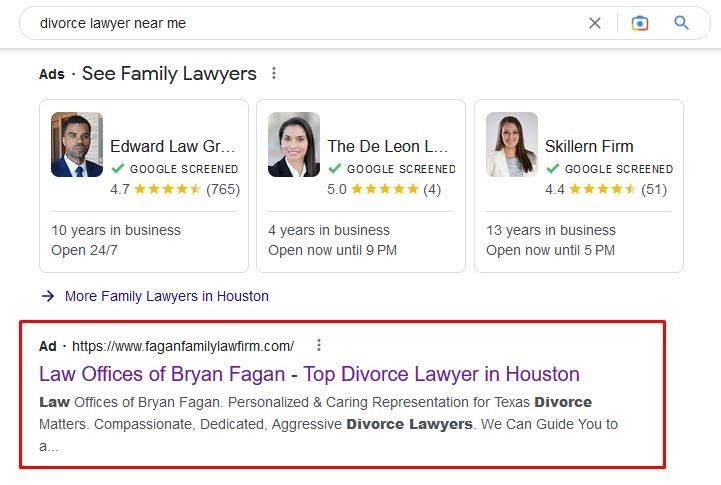Click the arrow icon before More Family Lawyers
This screenshot has height=485, width=721.
[48, 296]
